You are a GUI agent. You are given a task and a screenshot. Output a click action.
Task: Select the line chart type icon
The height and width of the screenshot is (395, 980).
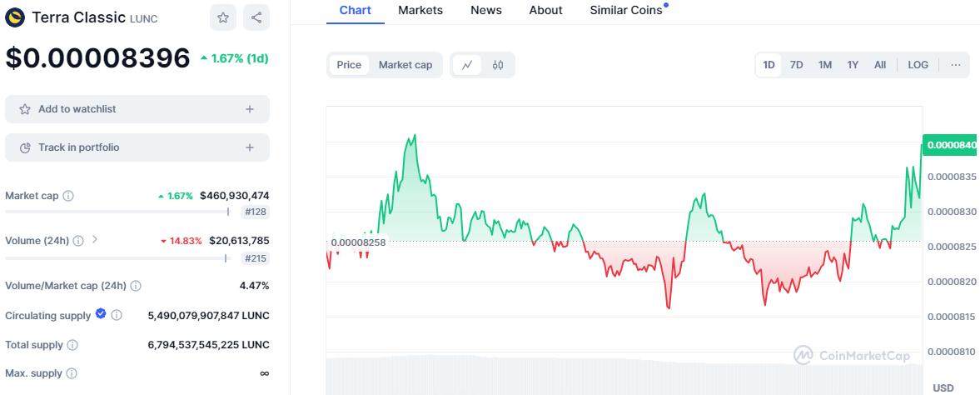pyautogui.click(x=467, y=65)
